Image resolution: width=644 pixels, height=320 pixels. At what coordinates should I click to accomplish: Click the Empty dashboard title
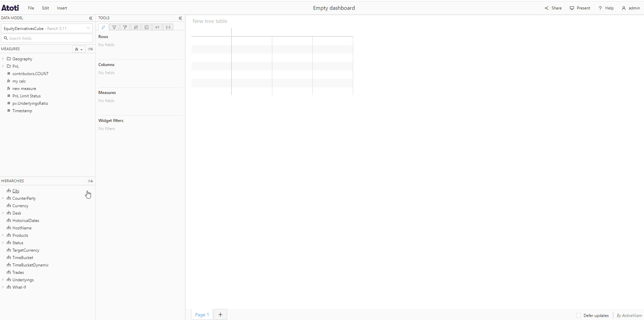pos(334,8)
